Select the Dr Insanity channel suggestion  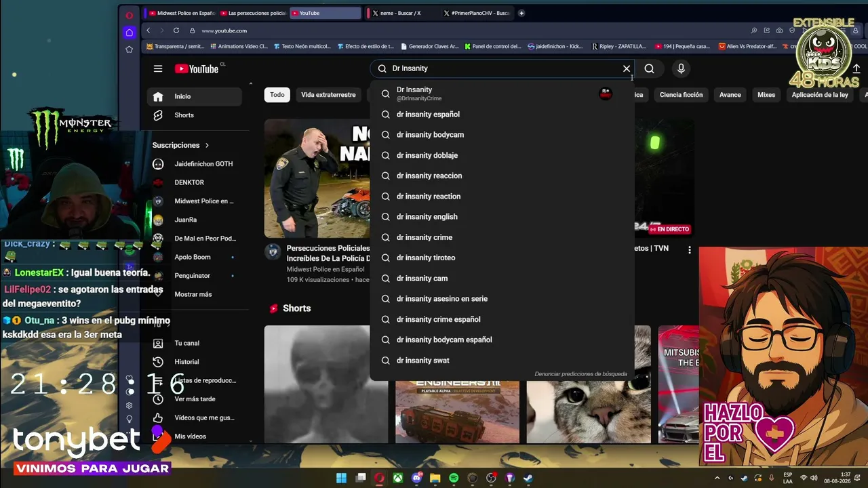502,94
